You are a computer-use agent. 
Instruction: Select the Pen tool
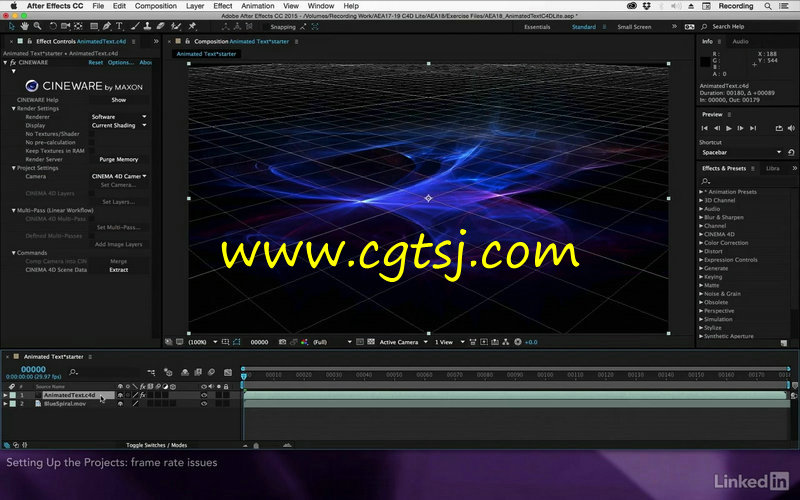point(107,26)
